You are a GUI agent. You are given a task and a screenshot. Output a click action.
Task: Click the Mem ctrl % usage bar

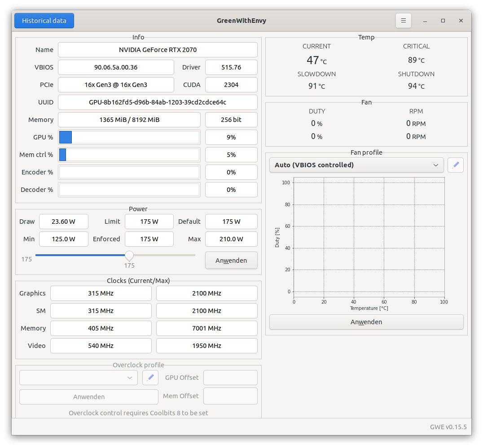pos(129,155)
